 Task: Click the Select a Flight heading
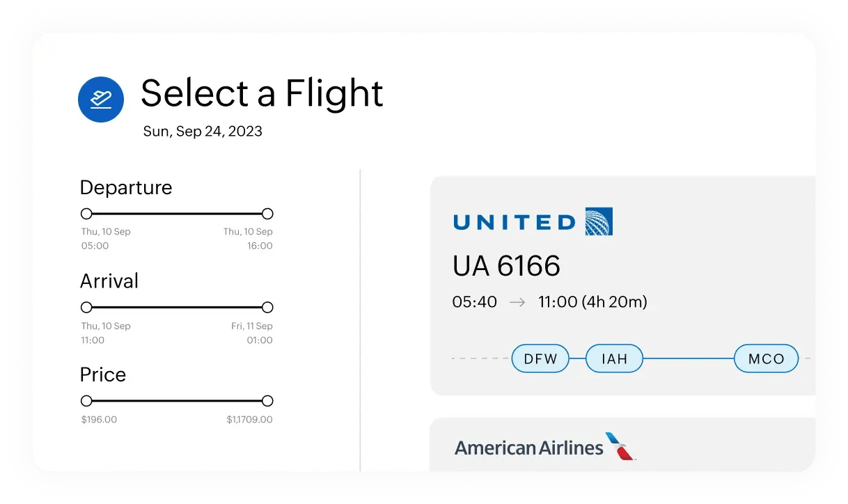click(262, 93)
